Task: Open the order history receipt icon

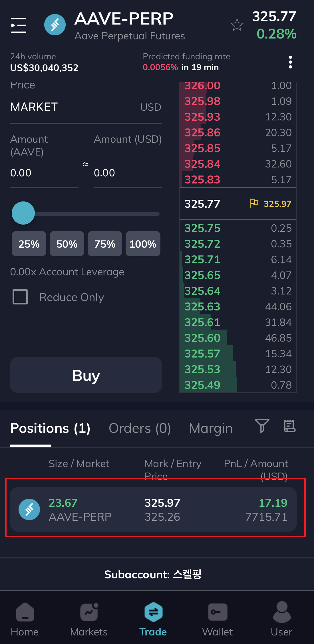Action: point(290,426)
